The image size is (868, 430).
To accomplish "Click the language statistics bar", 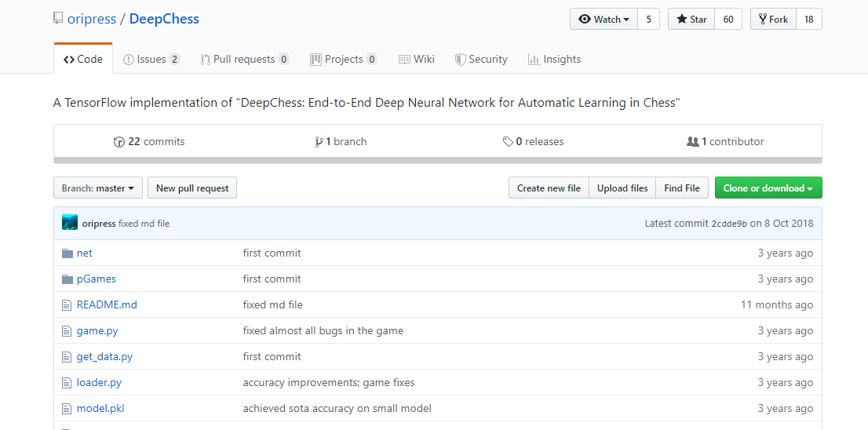I will 438,161.
